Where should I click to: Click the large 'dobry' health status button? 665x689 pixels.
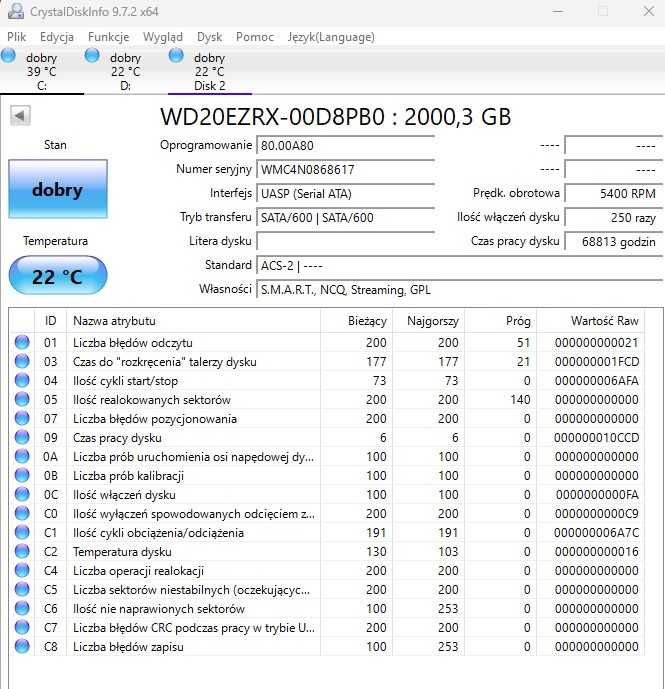tap(58, 189)
